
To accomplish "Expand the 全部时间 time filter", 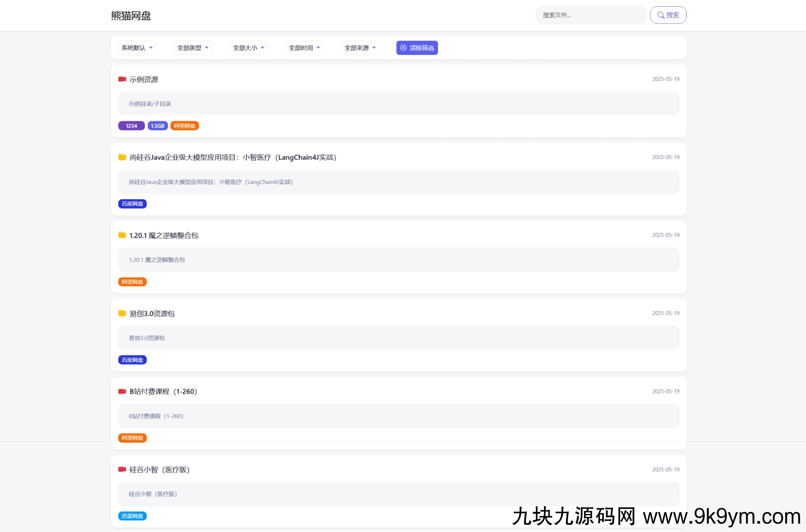I will click(304, 48).
